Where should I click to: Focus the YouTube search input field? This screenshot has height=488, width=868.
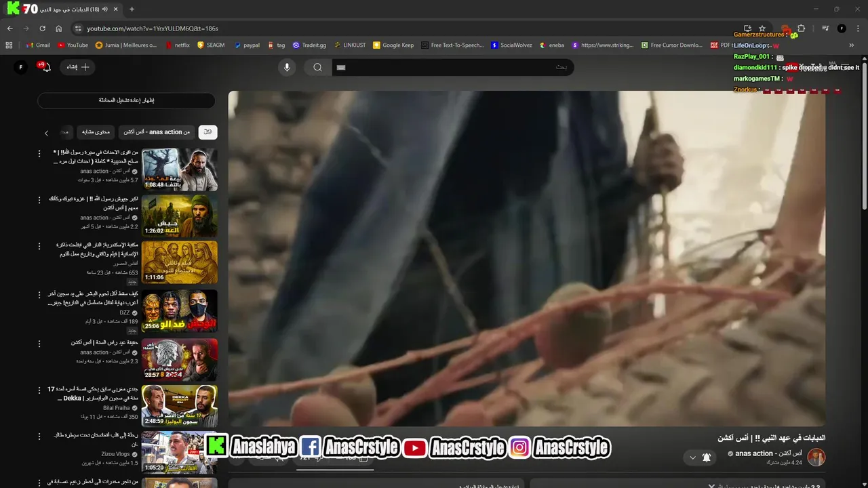[452, 67]
